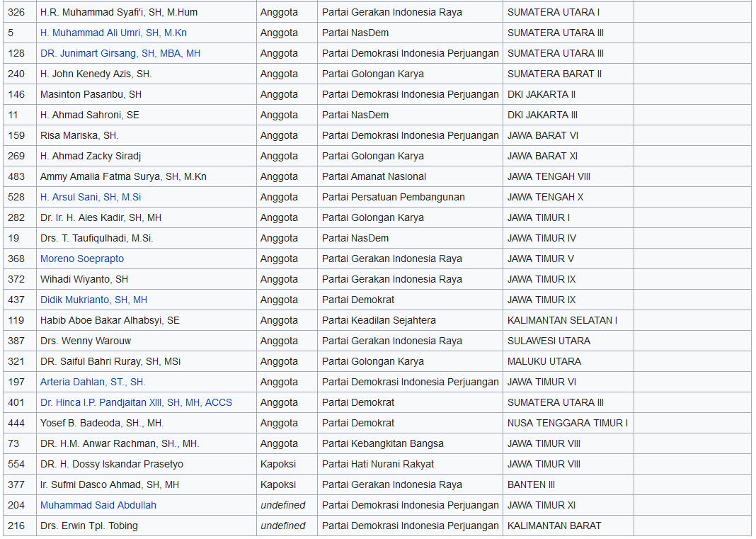756x539 pixels.
Task: Open H. Arsul Sani, SH, M.Si link
Action: click(x=91, y=198)
